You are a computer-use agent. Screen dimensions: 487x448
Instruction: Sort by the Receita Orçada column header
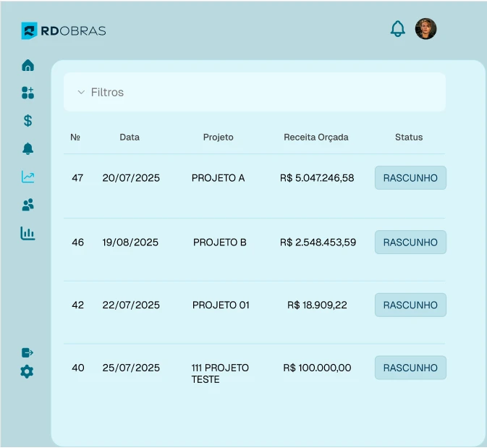tap(316, 137)
